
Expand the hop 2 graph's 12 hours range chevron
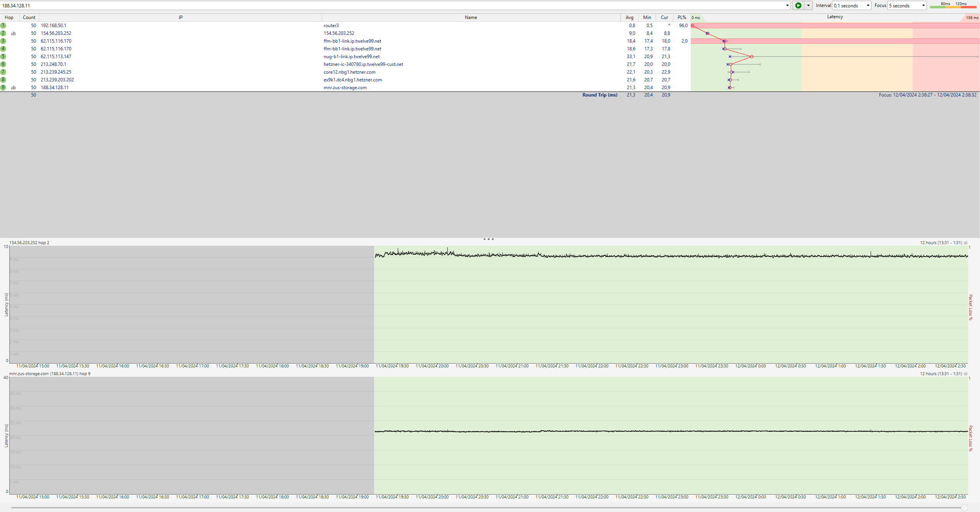point(966,243)
